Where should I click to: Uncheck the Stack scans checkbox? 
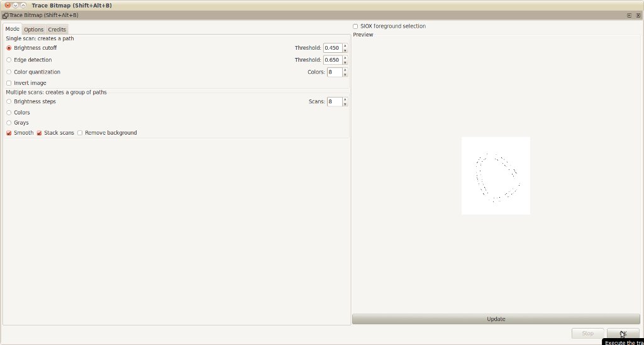(x=40, y=133)
